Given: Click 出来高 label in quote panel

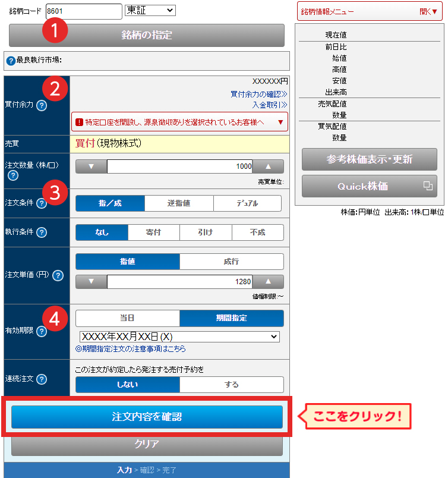Looking at the screenshot, I should (x=336, y=92).
